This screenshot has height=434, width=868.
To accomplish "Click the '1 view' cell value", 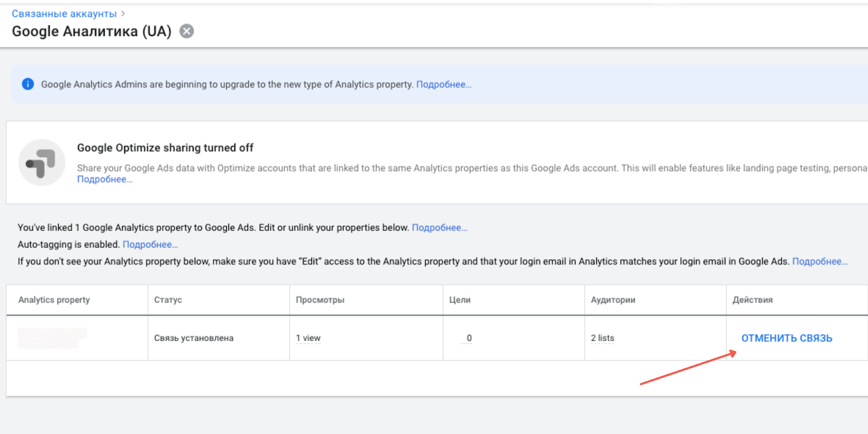I will [308, 338].
